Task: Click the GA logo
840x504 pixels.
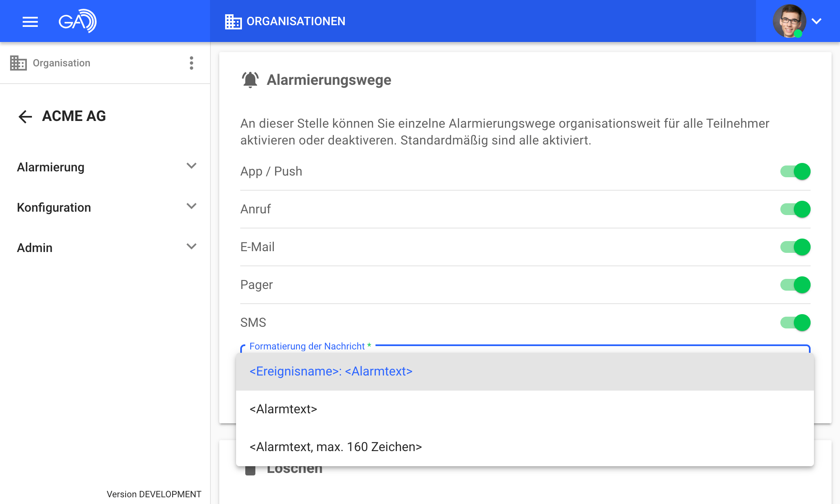Action: [77, 21]
